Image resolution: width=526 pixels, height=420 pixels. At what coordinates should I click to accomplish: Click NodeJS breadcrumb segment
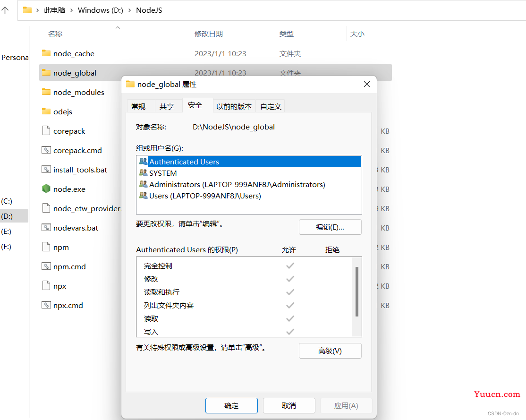pos(149,10)
